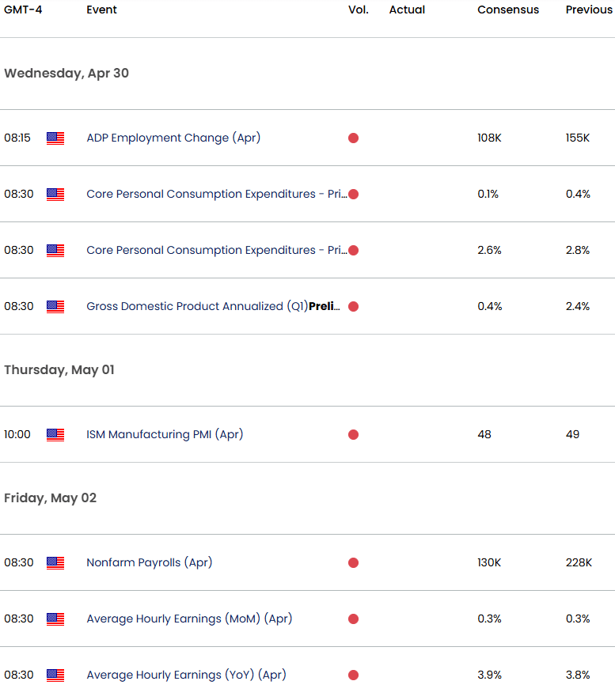The height and width of the screenshot is (700, 615).
Task: Open ISM Manufacturing PMI (Apr) event
Action: tap(165, 434)
